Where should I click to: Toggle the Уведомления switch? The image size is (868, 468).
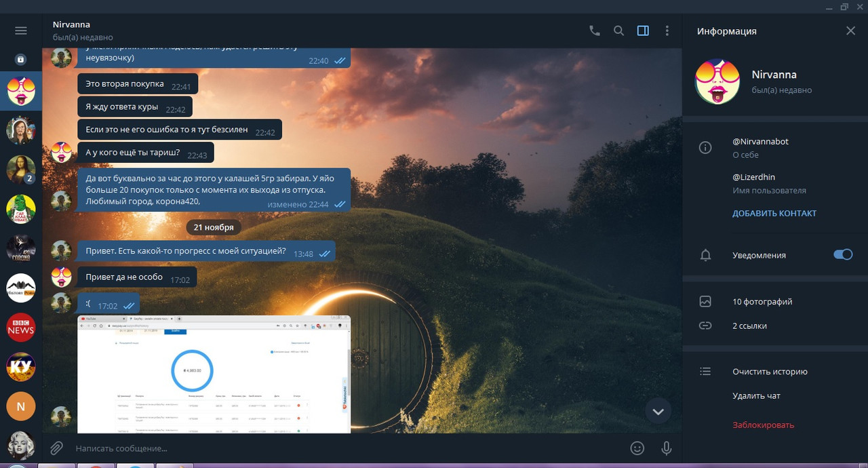[x=843, y=254]
